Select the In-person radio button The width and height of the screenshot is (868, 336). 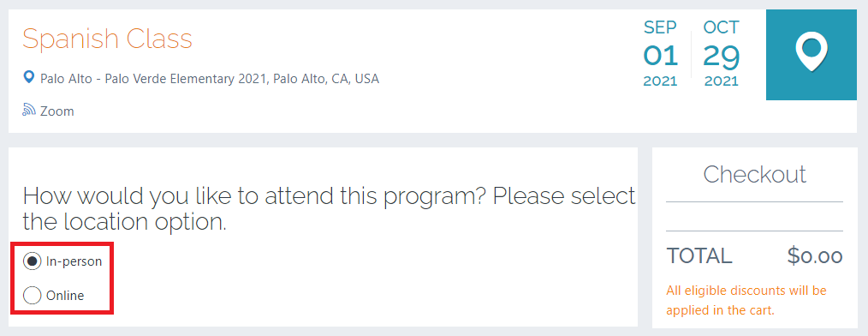[x=33, y=261]
